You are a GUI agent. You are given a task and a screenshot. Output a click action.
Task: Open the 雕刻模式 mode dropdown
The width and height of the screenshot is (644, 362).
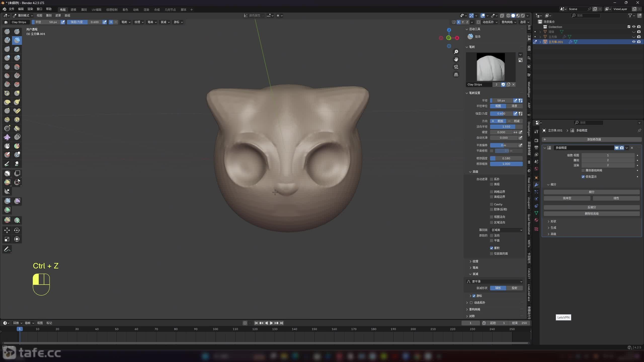click(x=23, y=16)
